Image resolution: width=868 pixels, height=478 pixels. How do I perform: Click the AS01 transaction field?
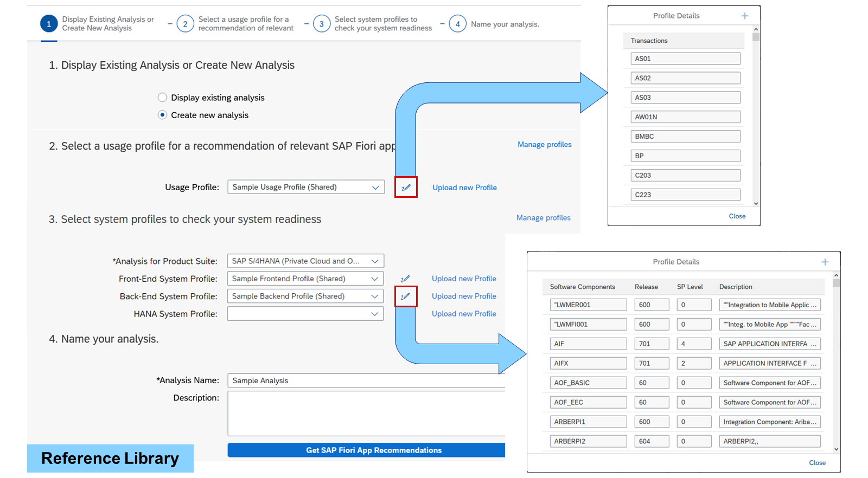pyautogui.click(x=686, y=59)
